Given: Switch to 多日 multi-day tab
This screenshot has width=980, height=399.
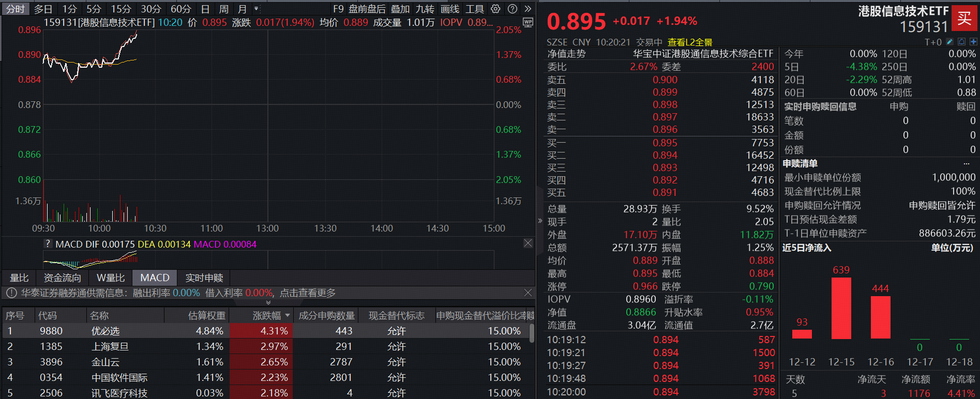Looking at the screenshot, I should click(43, 9).
